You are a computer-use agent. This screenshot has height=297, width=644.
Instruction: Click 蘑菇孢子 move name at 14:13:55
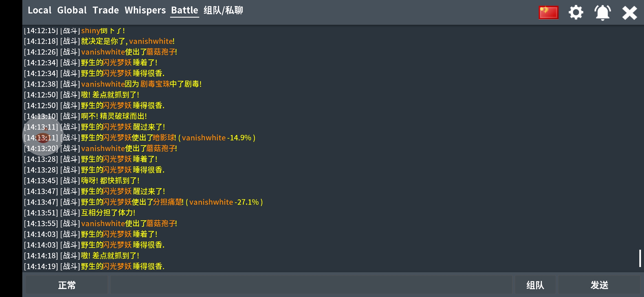click(x=161, y=224)
